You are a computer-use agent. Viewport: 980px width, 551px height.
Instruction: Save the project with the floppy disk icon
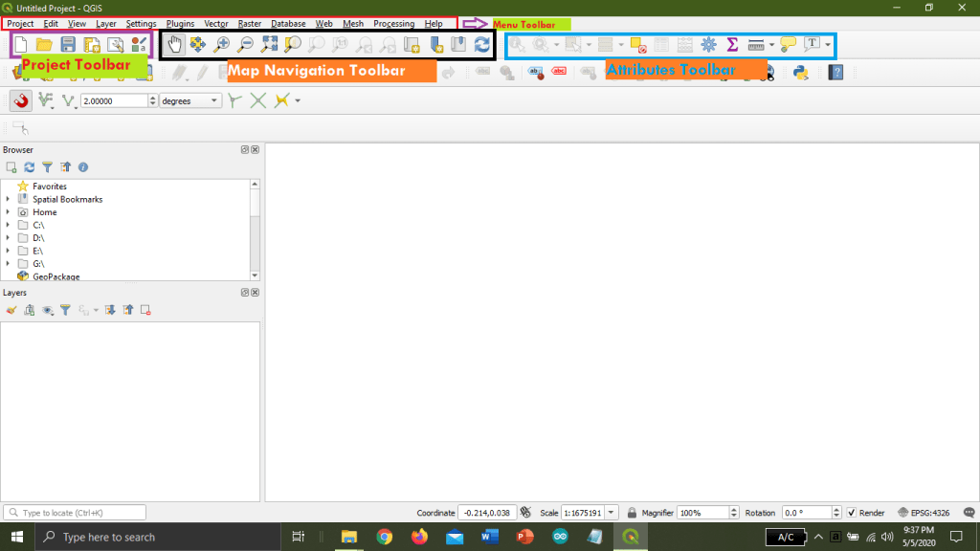pos(68,44)
